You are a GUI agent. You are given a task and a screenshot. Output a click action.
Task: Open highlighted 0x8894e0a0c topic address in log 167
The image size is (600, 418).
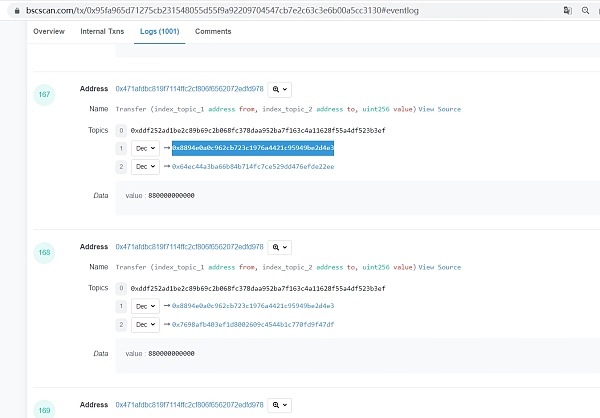click(252, 148)
